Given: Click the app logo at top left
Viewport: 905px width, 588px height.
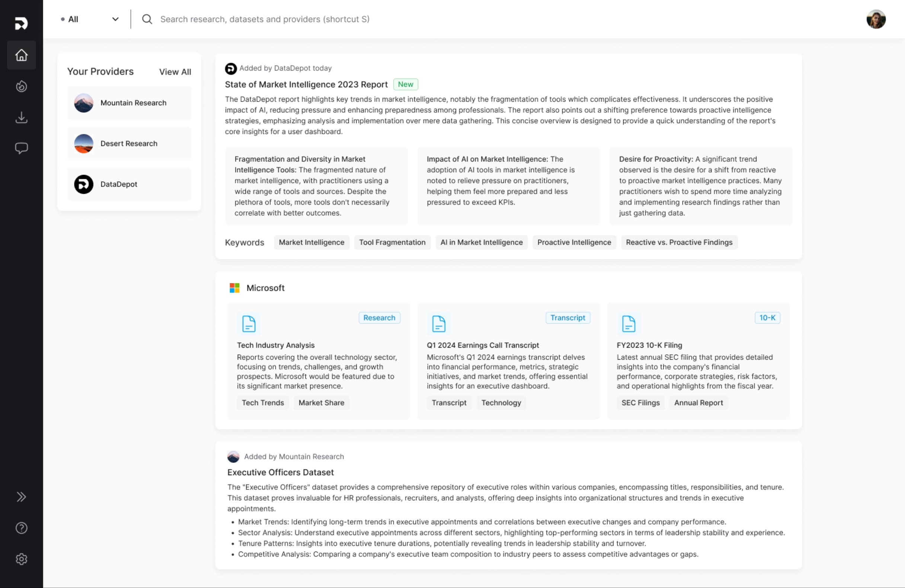Looking at the screenshot, I should (x=20, y=23).
